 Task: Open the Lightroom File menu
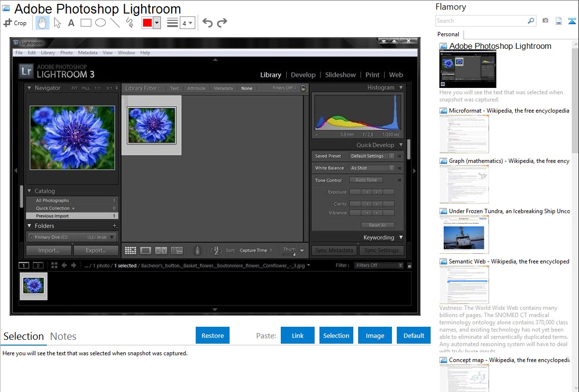click(x=19, y=53)
